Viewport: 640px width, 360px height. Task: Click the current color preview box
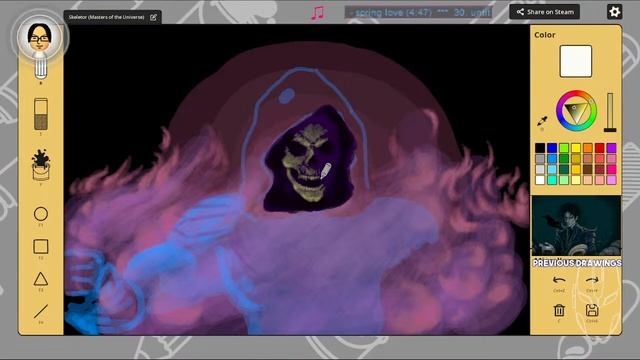pos(576,61)
